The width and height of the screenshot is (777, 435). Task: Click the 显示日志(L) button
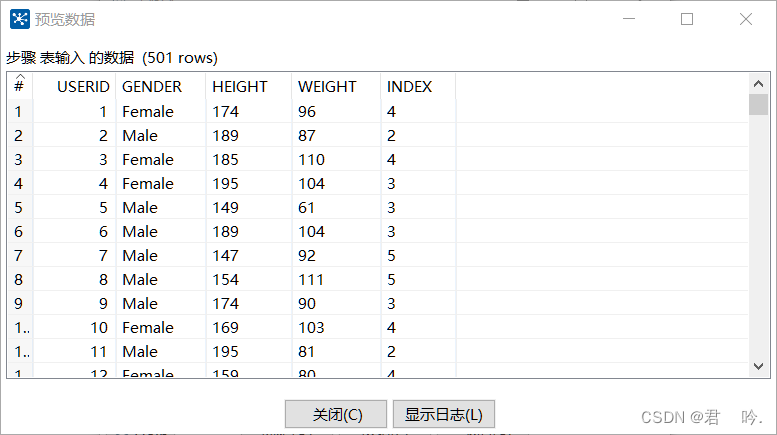[x=444, y=414]
